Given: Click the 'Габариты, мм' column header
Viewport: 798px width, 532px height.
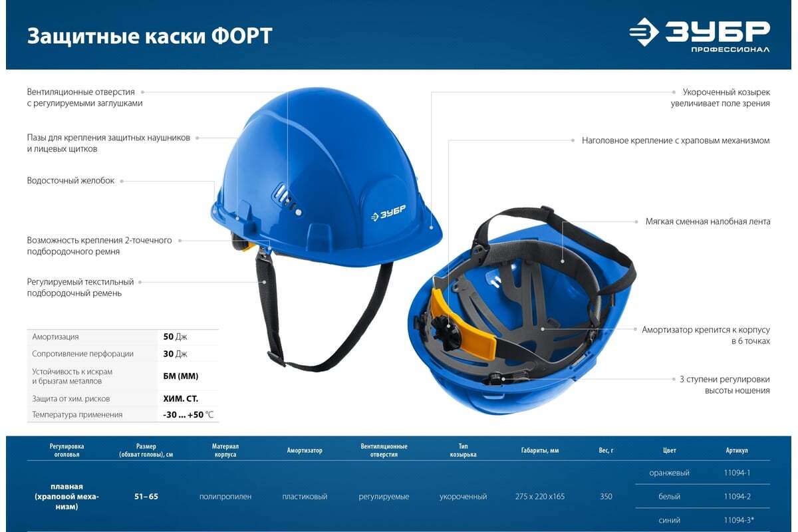Looking at the screenshot, I should click(540, 450).
